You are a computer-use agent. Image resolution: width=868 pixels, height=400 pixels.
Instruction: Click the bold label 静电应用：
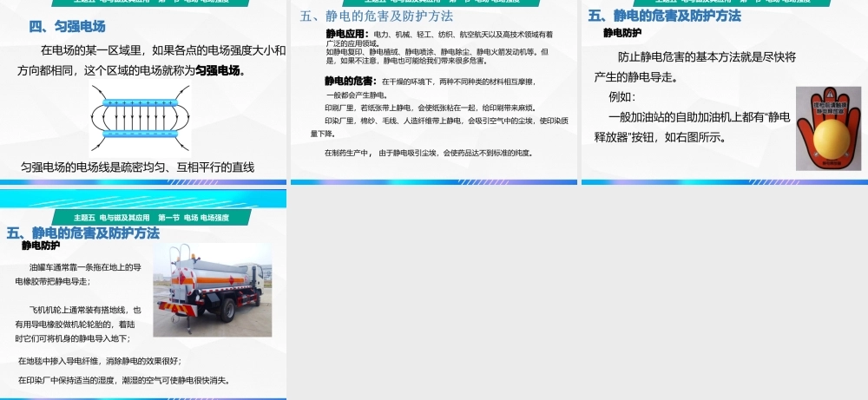(x=347, y=34)
